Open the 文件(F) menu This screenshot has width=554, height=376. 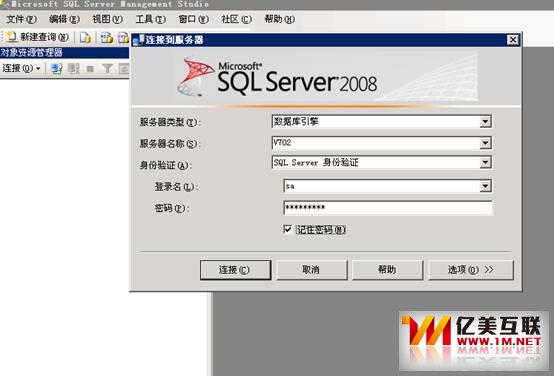[21, 19]
